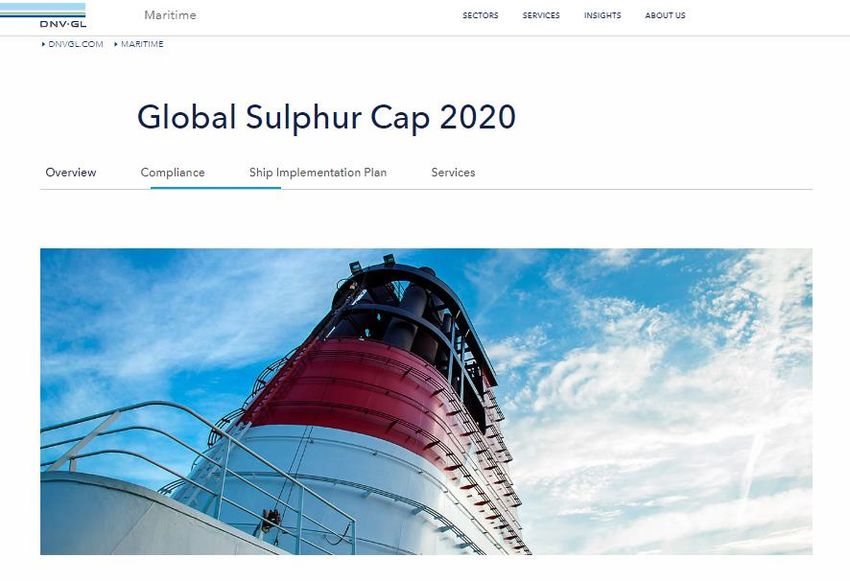Expand the ABOUT US menu
Viewport: 850px width, 581px height.
(x=665, y=16)
